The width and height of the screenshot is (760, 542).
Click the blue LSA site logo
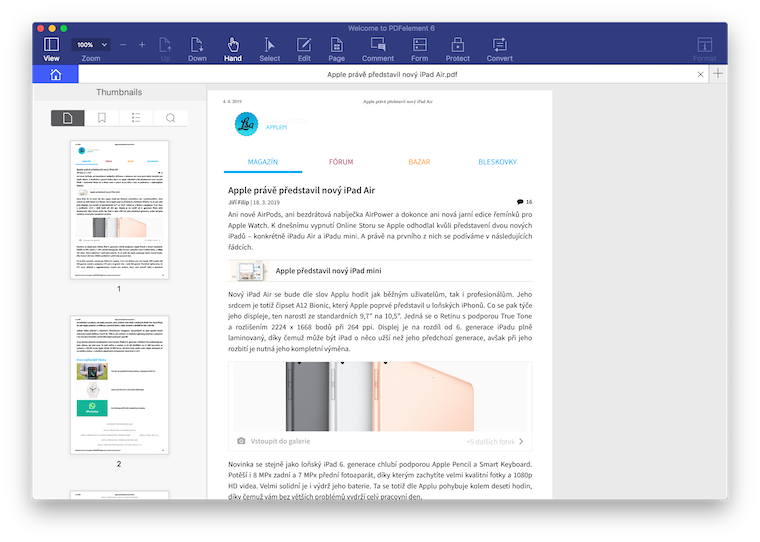(x=246, y=124)
